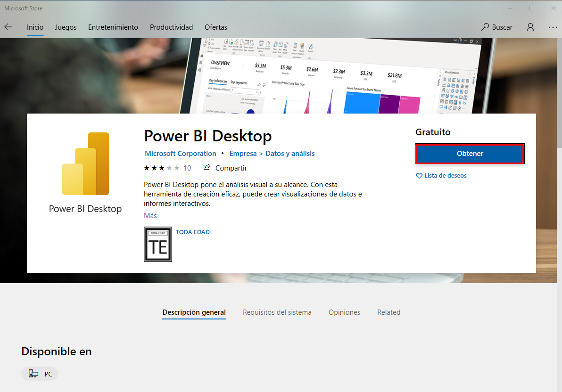Open the Microsoft Corporation publisher link
Viewport: 562px width, 392px height.
181,153
